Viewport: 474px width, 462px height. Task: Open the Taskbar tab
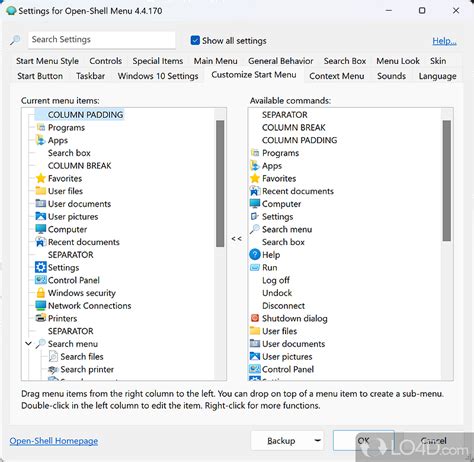90,76
